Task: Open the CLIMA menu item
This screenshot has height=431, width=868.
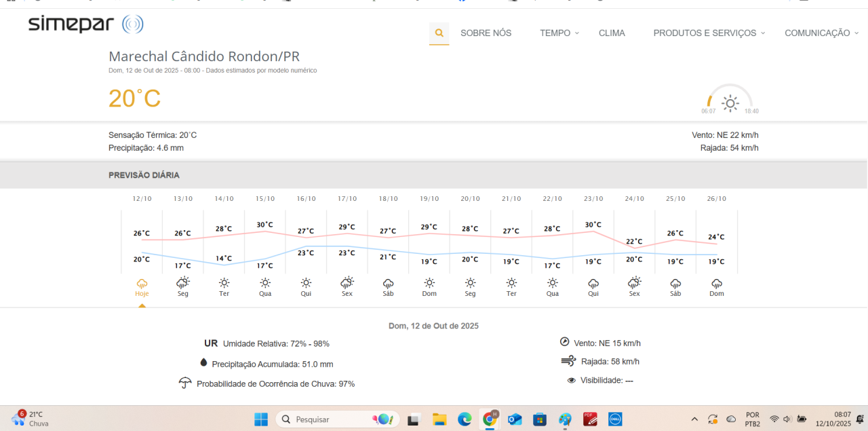Action: (x=612, y=33)
